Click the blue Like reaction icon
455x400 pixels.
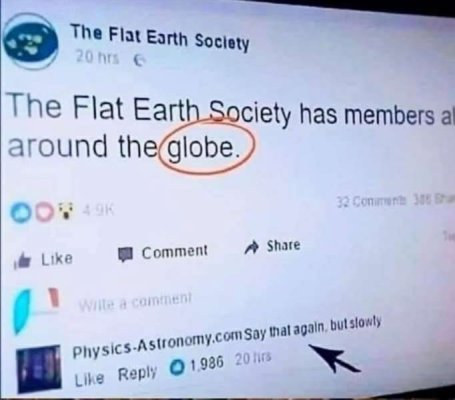(x=20, y=212)
